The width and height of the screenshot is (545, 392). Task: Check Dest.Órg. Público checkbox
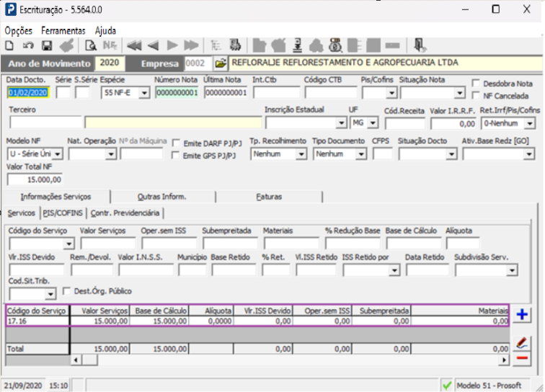(x=67, y=291)
